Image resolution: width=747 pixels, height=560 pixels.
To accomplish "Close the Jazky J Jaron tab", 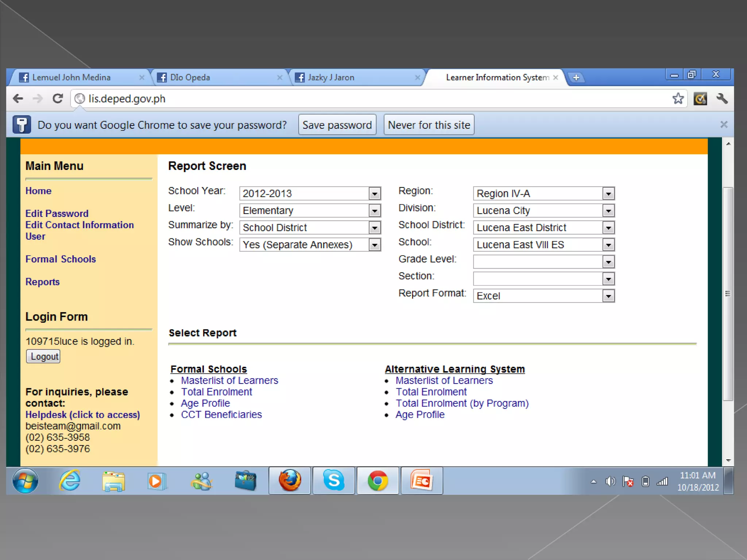I will (418, 78).
